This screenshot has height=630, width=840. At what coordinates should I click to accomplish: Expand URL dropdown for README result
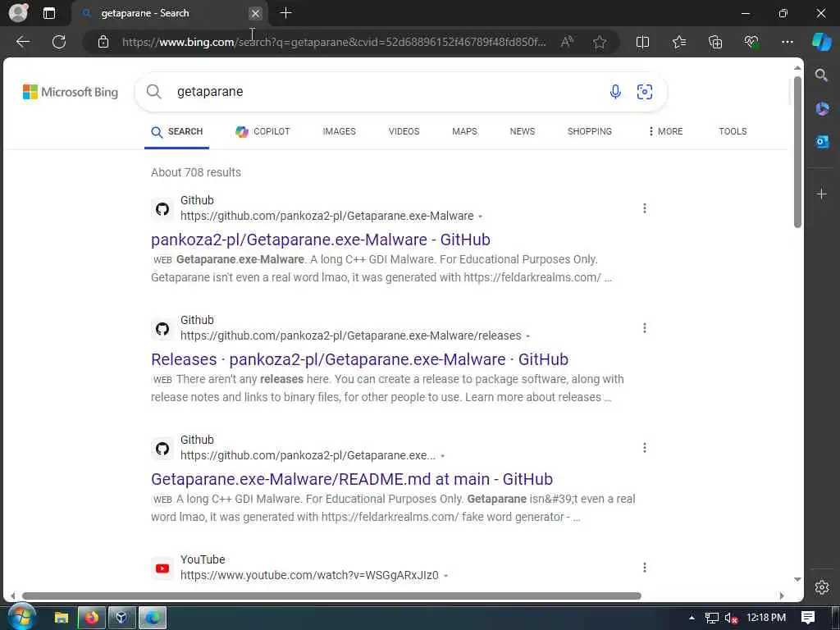(x=442, y=456)
